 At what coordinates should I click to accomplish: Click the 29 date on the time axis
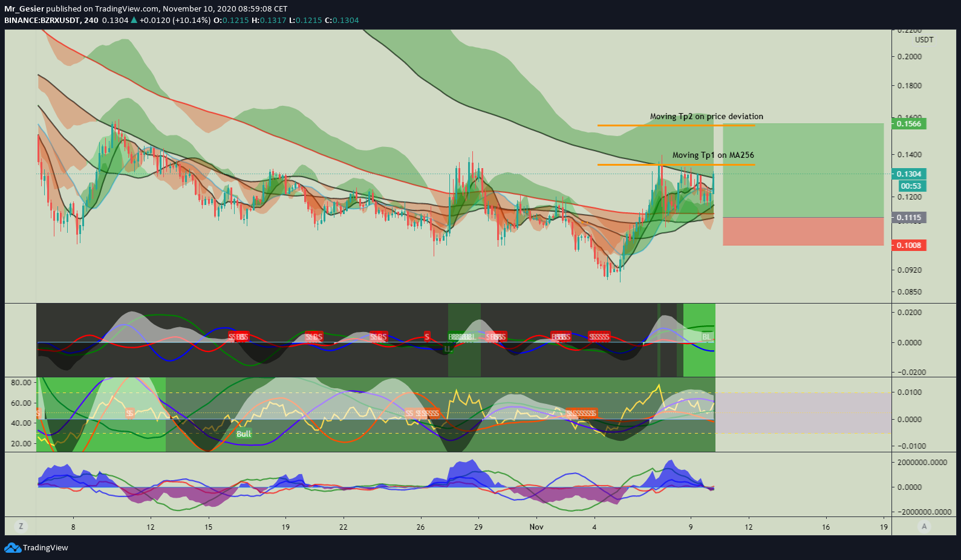[478, 527]
